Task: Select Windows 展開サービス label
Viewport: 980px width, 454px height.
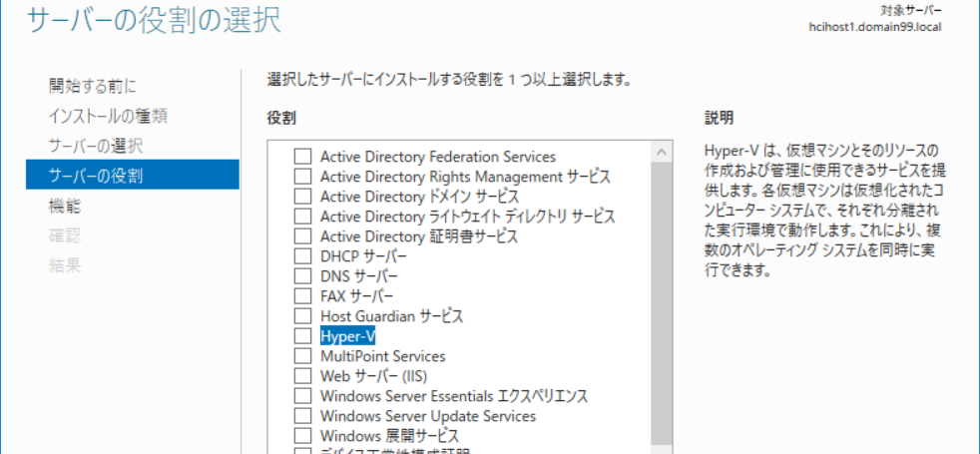Action: [390, 436]
